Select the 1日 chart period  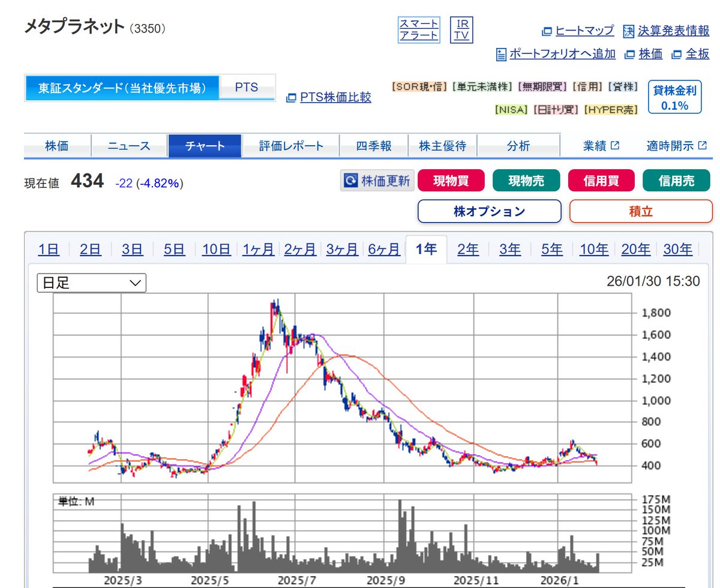[49, 249]
